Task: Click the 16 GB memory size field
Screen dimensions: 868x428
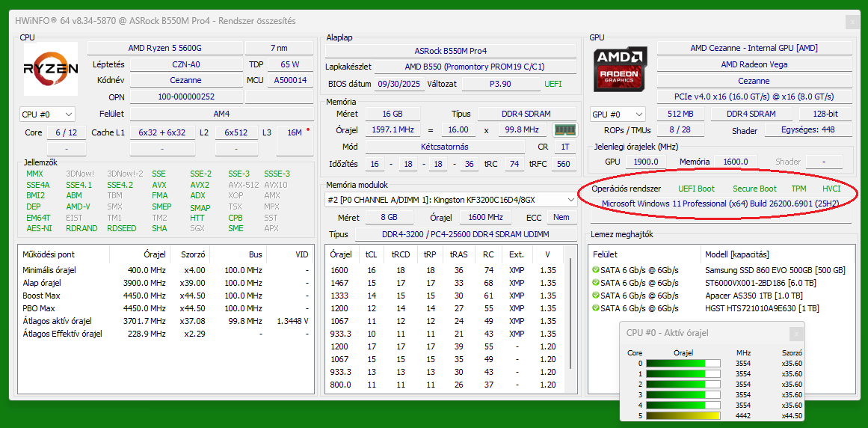Action: pyautogui.click(x=393, y=114)
